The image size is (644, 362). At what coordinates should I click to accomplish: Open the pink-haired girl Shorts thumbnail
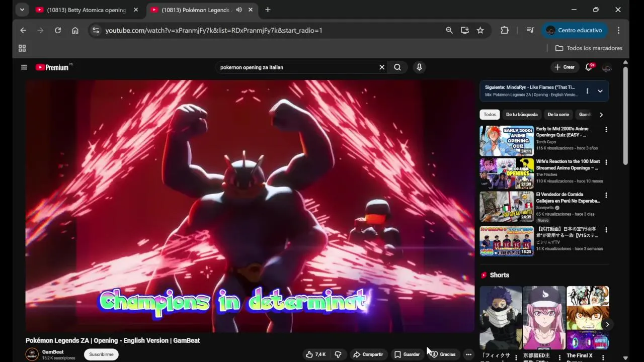[544, 318]
